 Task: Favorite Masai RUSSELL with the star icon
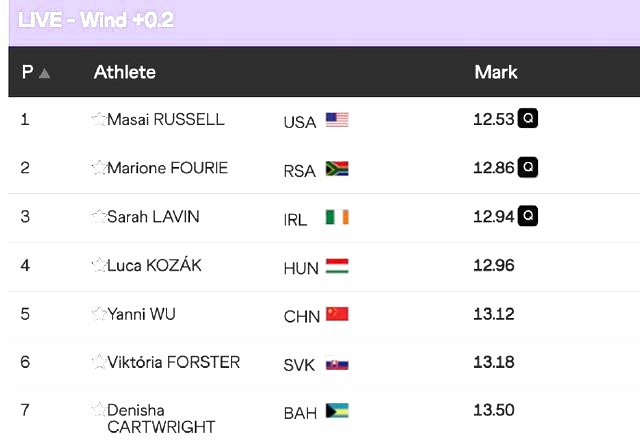[x=99, y=119]
